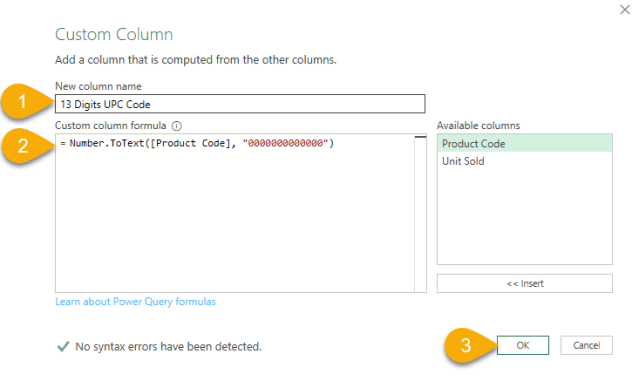
Task: Click the New column name input field
Action: [x=240, y=104]
